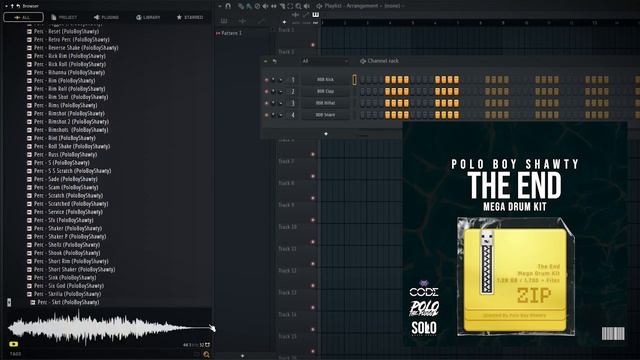Select Perc - Rimshot 2 (PoloBoyShawty)

71,122
